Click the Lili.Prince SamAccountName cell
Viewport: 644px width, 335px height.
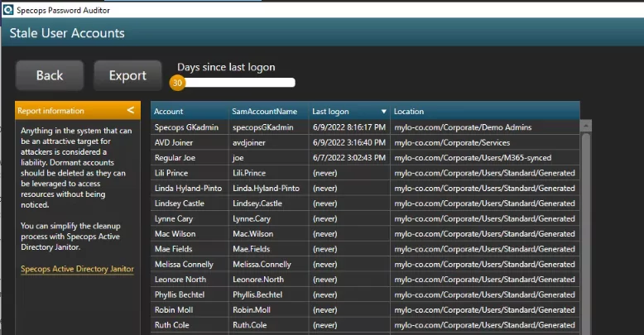268,173
